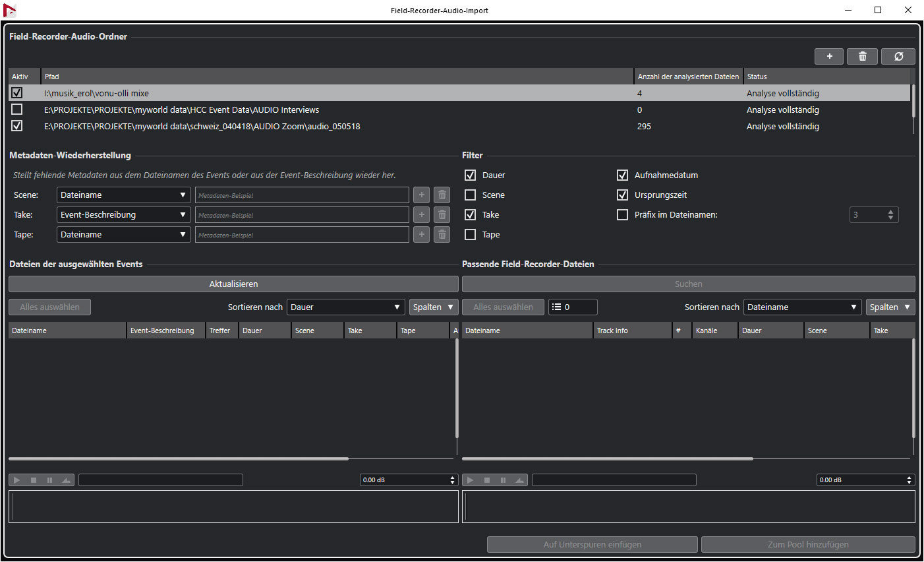Click the Aktualisieren button

[x=233, y=284]
